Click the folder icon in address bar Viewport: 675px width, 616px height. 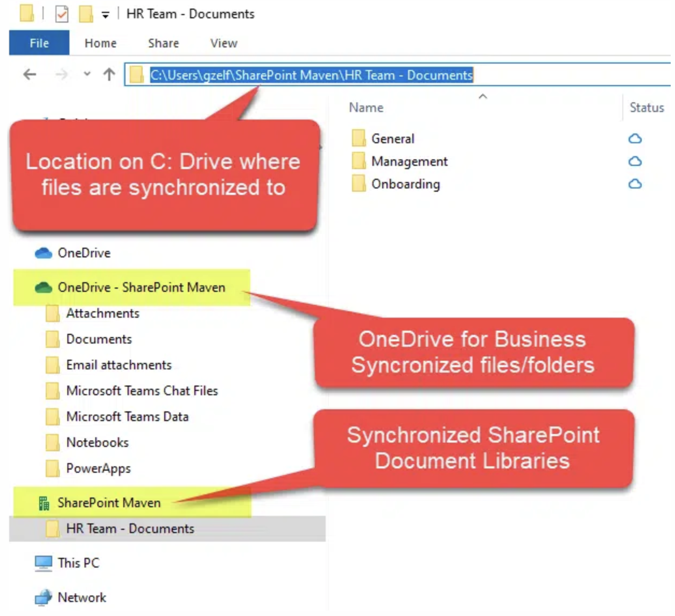(x=137, y=75)
